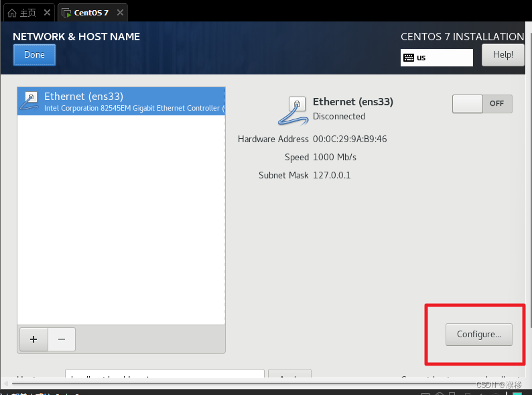Click the Ethernet icon in device list row

29,101
